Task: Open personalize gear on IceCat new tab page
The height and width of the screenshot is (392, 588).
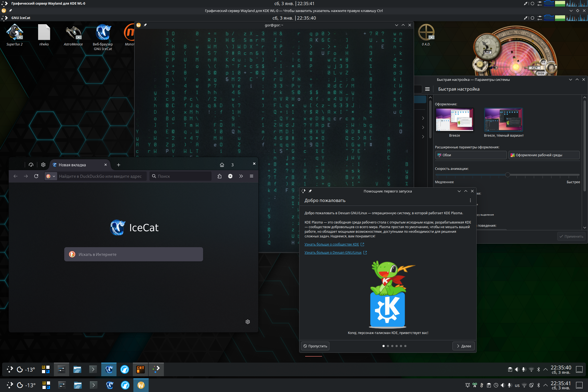Action: click(x=248, y=322)
